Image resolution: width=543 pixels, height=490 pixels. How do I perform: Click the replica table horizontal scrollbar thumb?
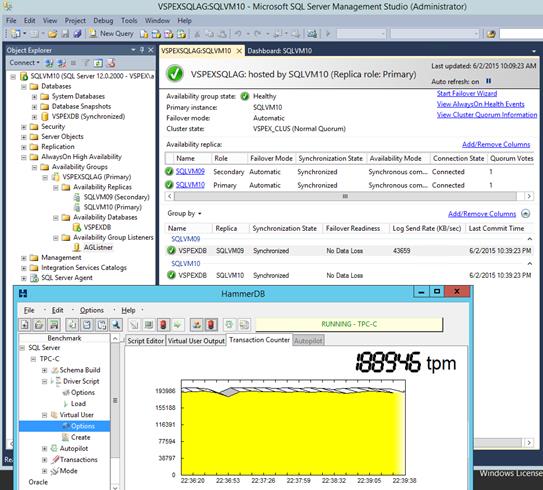coord(345,196)
